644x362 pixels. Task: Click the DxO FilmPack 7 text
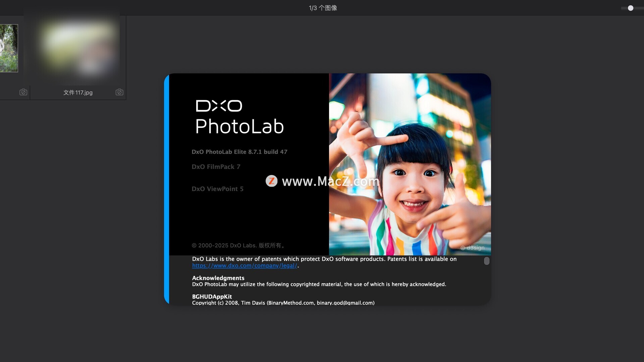pos(216,167)
